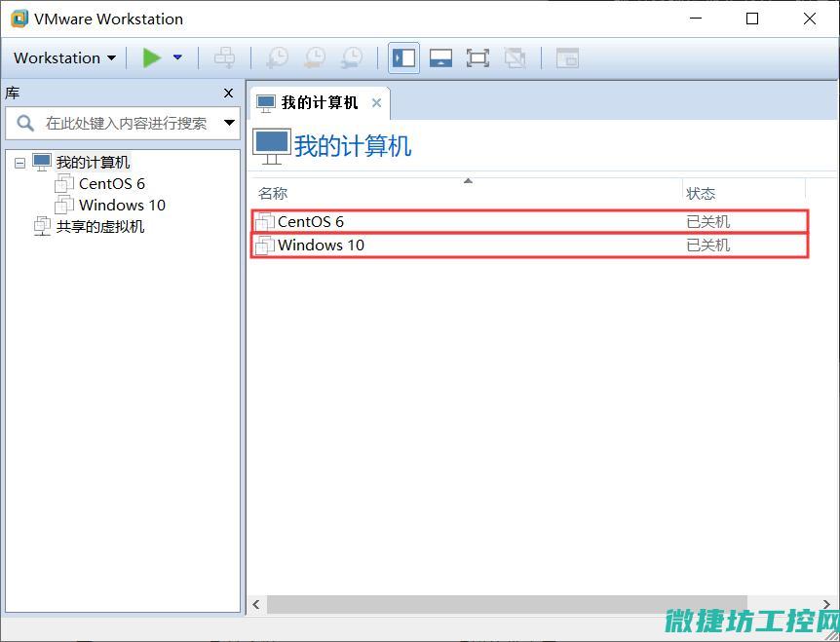Open the library search filter dropdown

(x=229, y=123)
